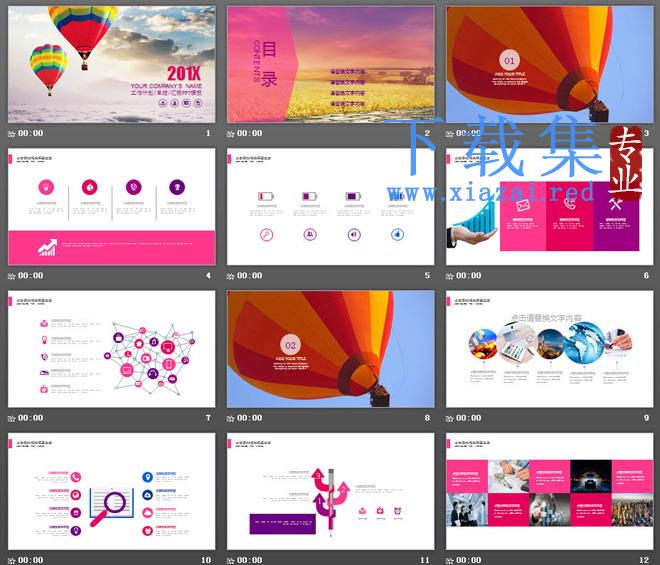Click the 00:00 timing under slide 7
The width and height of the screenshot is (660, 565).
(31, 418)
